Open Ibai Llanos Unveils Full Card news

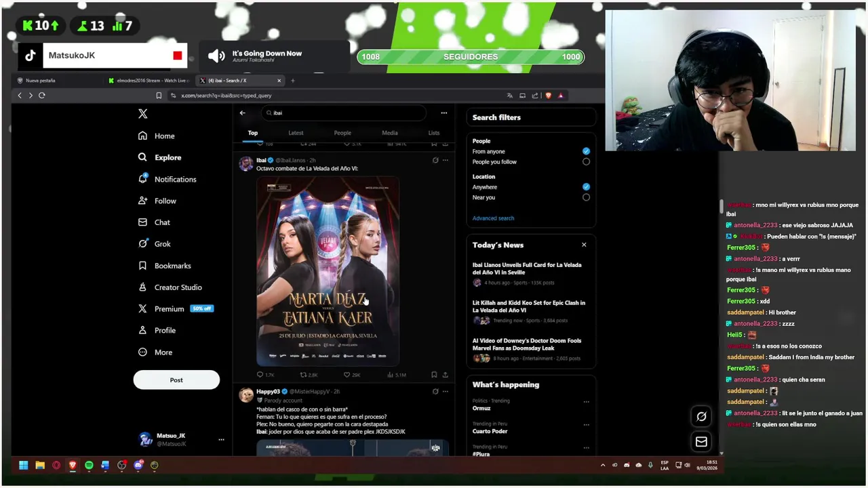point(530,273)
